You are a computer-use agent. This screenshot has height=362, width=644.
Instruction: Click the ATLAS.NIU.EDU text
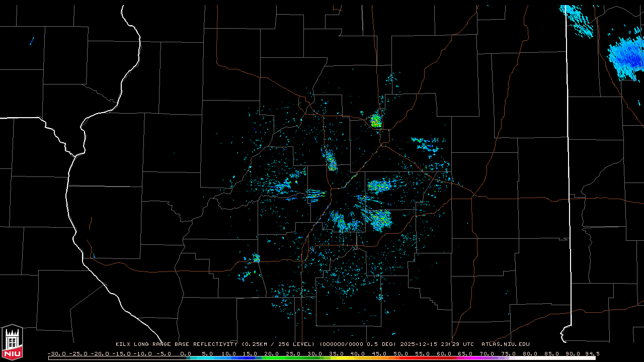tap(505, 344)
